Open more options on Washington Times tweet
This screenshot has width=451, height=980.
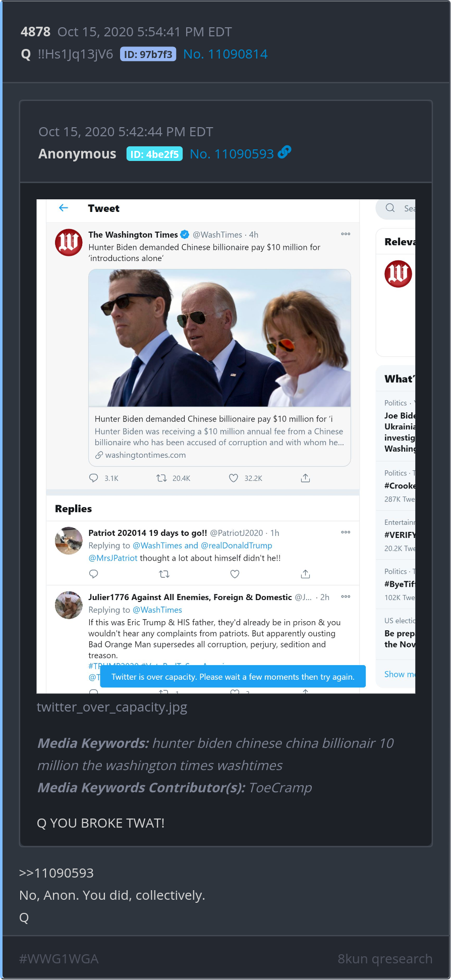[x=346, y=234]
